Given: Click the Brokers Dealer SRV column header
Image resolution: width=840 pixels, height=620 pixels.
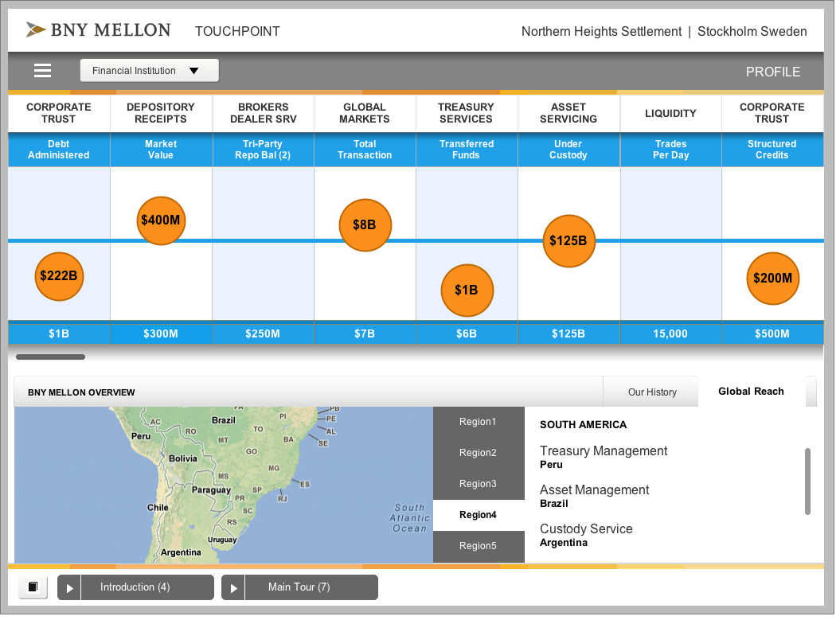Looking at the screenshot, I should (263, 114).
